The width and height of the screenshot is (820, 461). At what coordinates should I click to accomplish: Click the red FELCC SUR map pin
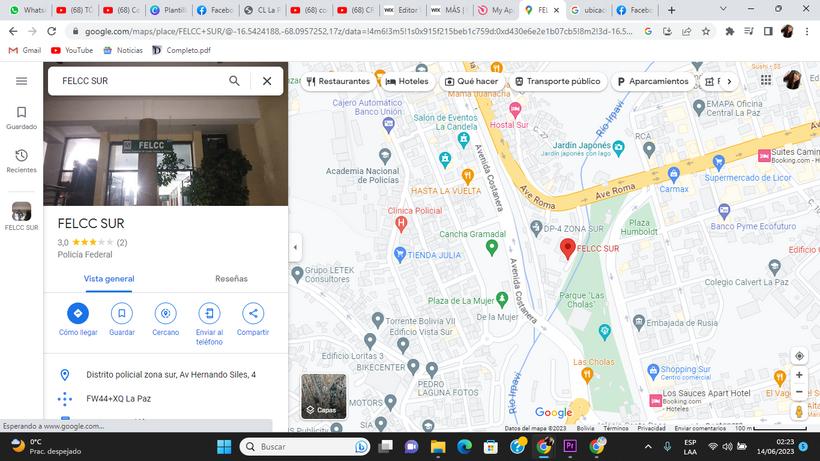tap(567, 249)
